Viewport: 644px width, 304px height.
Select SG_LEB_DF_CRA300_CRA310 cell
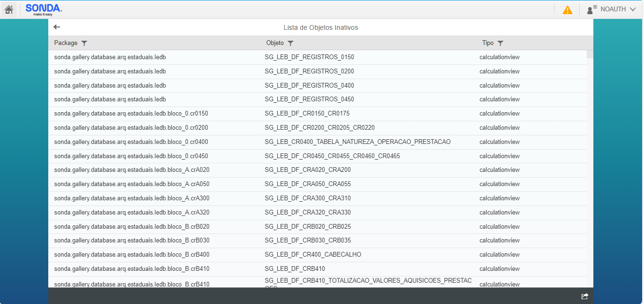point(308,198)
